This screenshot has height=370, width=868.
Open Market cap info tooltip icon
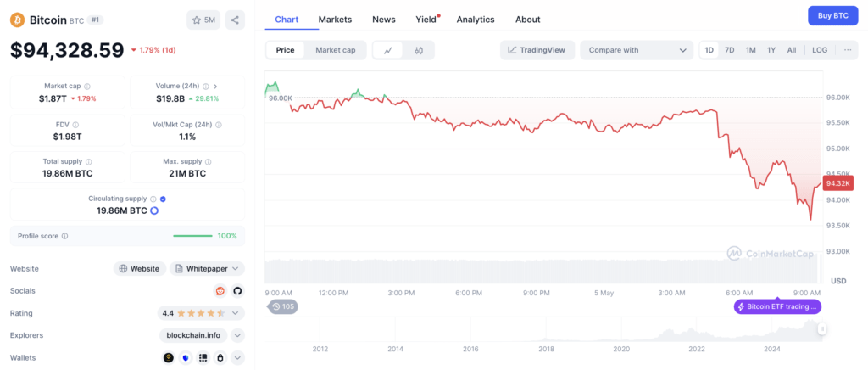(87, 87)
